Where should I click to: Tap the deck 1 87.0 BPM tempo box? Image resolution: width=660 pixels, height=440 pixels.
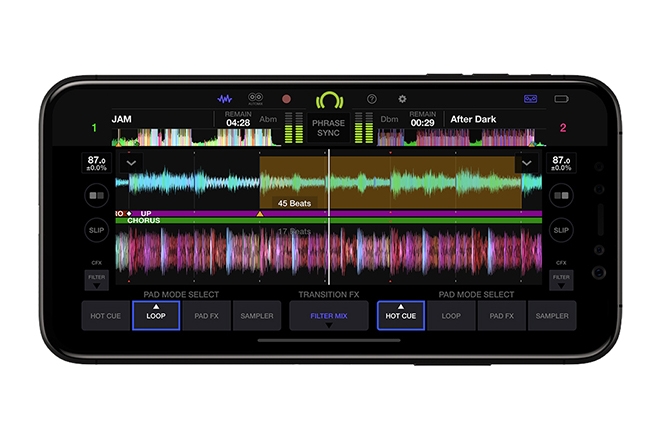click(x=96, y=163)
